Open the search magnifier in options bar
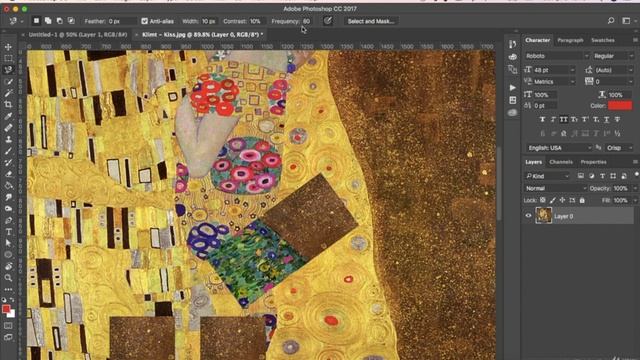640x360 pixels. [611, 21]
